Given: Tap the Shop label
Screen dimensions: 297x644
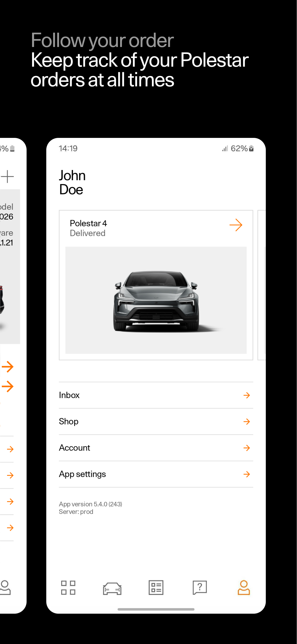Looking at the screenshot, I should (x=69, y=422).
